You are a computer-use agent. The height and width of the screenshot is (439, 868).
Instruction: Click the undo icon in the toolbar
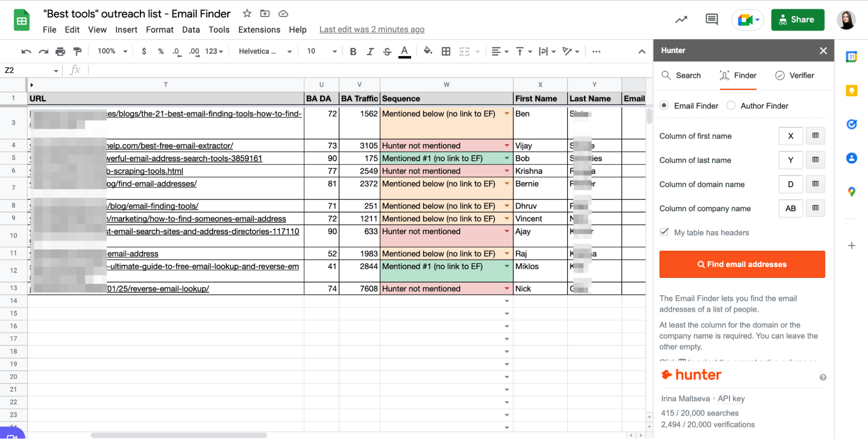[26, 51]
